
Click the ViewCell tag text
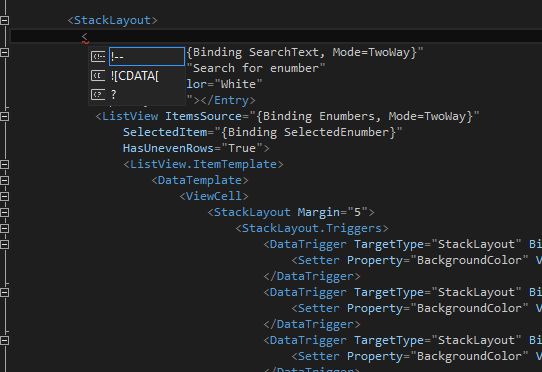click(x=214, y=196)
